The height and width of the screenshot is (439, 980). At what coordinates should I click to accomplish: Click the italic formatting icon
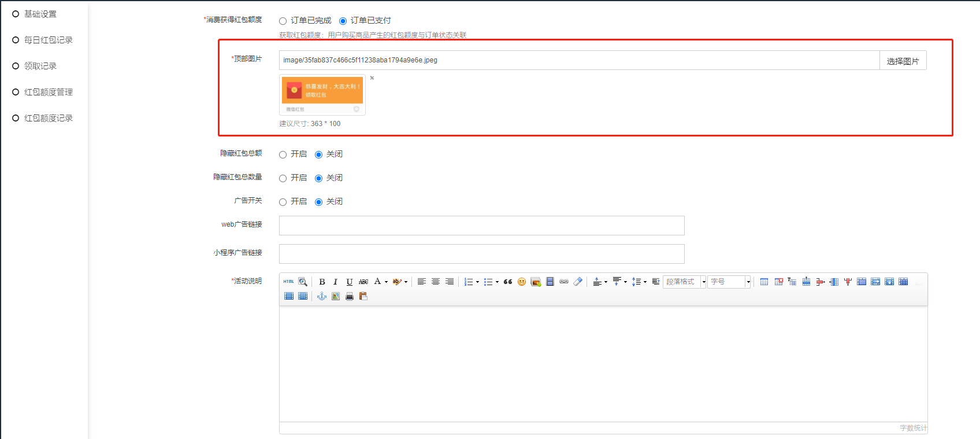(335, 282)
